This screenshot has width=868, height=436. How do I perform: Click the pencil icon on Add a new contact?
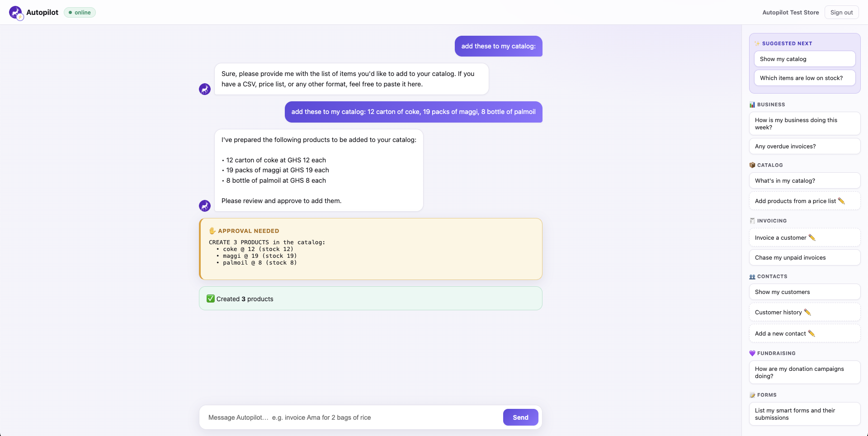pyautogui.click(x=811, y=333)
